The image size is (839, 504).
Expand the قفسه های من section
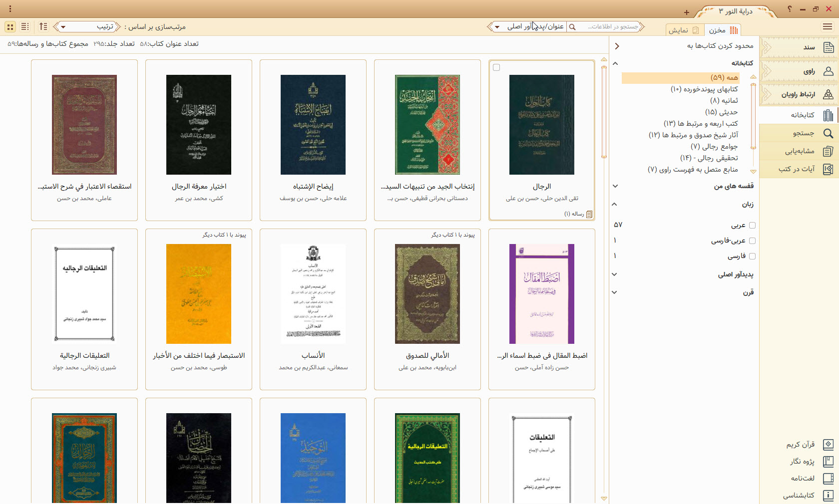click(x=615, y=186)
